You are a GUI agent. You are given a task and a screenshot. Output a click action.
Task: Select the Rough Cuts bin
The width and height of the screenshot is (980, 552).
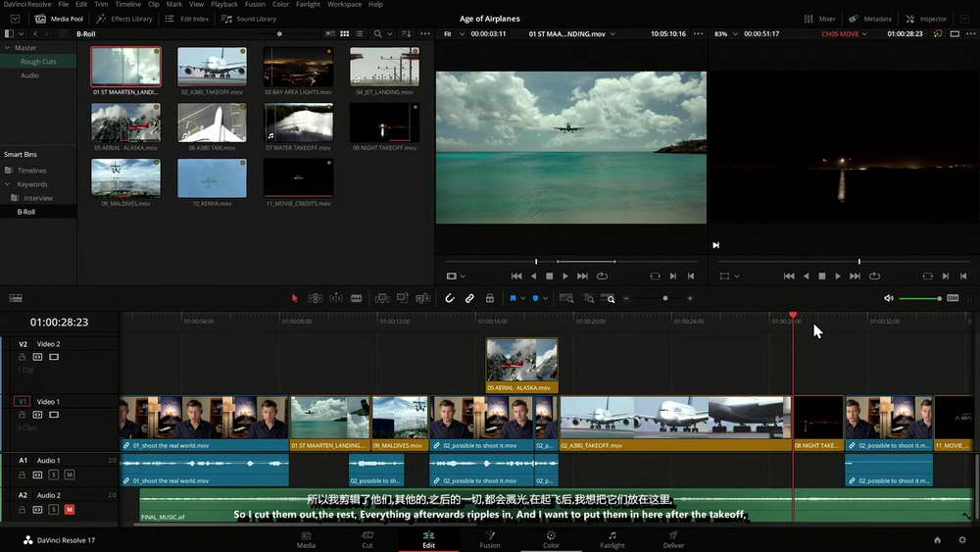pos(37,61)
